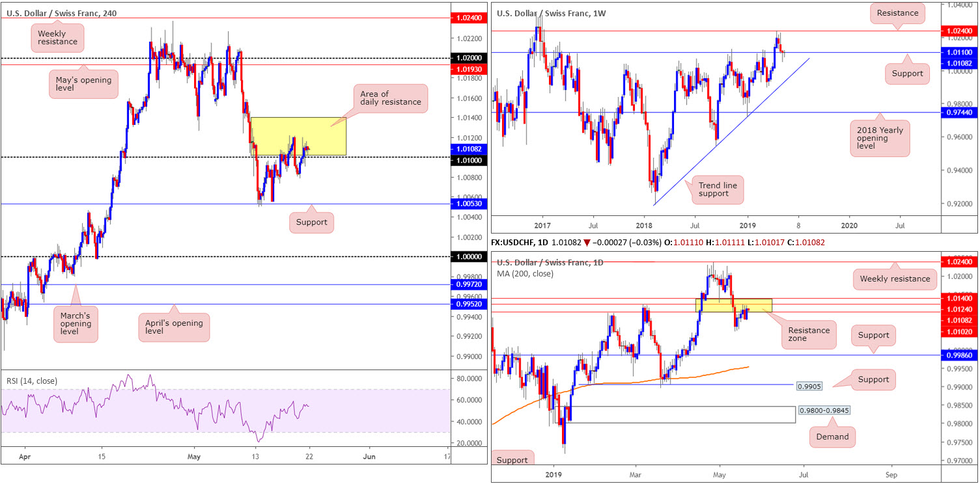Click the red 1.01240 price tag
This screenshot has height=484, width=980.
[960, 309]
